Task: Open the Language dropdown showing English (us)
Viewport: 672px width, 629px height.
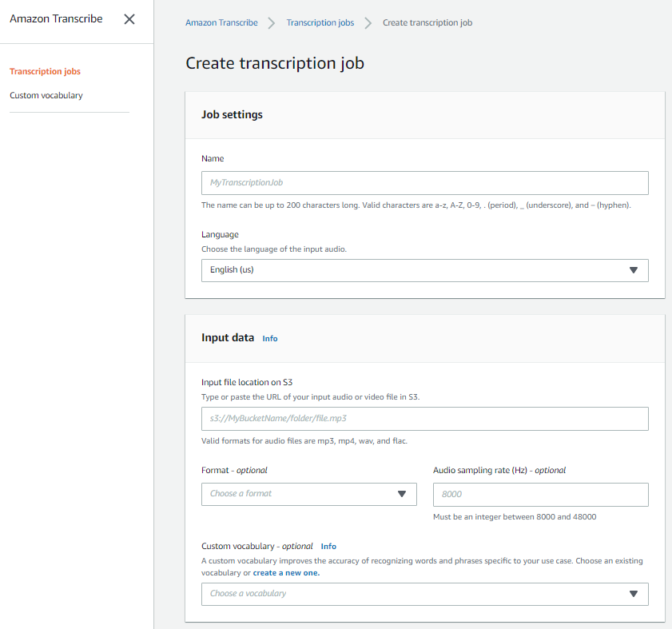Action: (x=425, y=270)
